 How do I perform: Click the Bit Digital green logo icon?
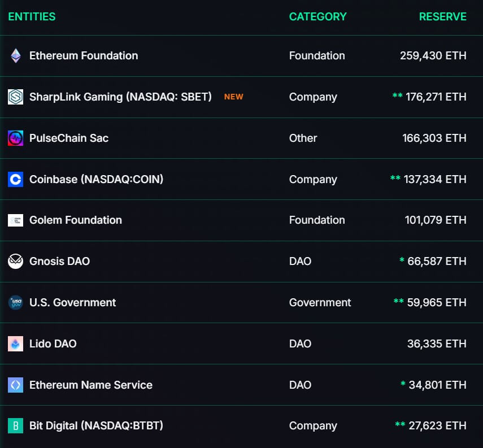coord(15,426)
